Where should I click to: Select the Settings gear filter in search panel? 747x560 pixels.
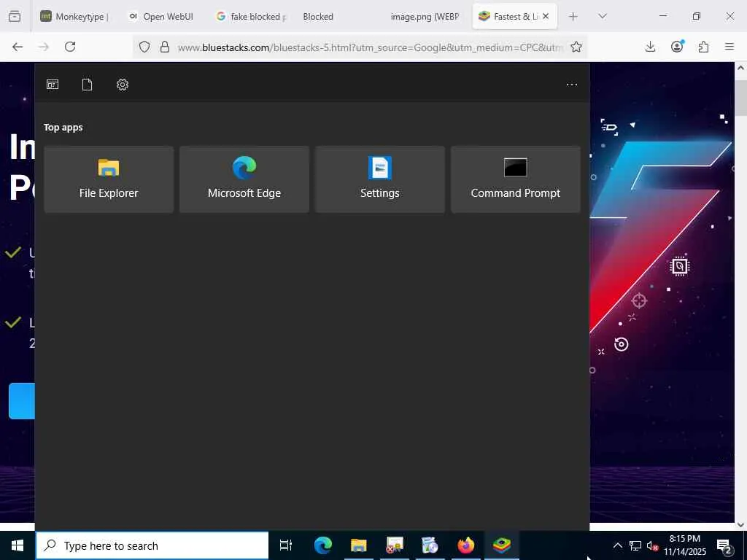click(x=123, y=85)
